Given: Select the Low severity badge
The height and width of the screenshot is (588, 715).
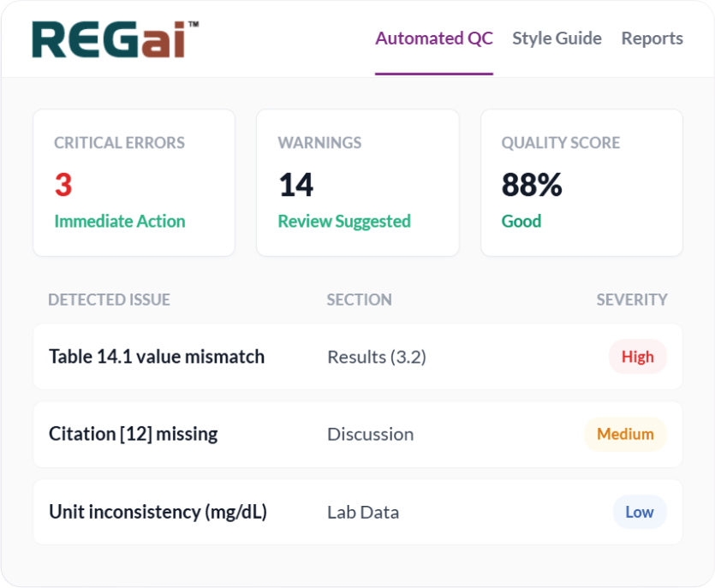Looking at the screenshot, I should (640, 512).
